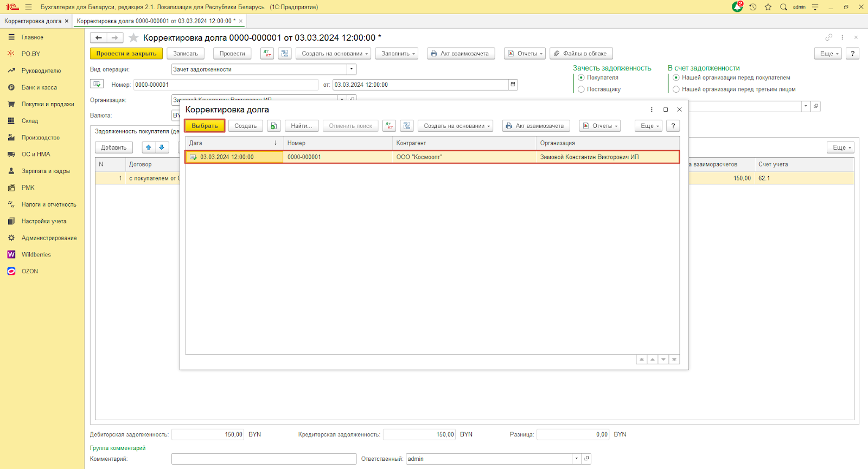The width and height of the screenshot is (868, 469).
Task: Go back with left arrow button
Action: pyautogui.click(x=99, y=37)
